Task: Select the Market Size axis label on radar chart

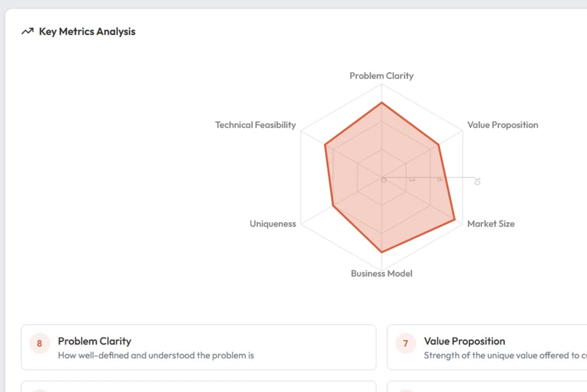Action: tap(491, 224)
